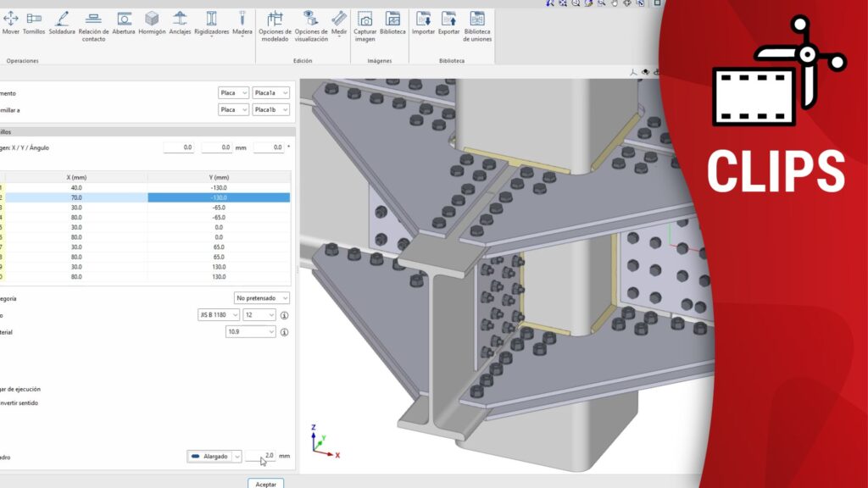868x488 pixels.
Task: Open the Abertura opening tool
Action: (124, 23)
